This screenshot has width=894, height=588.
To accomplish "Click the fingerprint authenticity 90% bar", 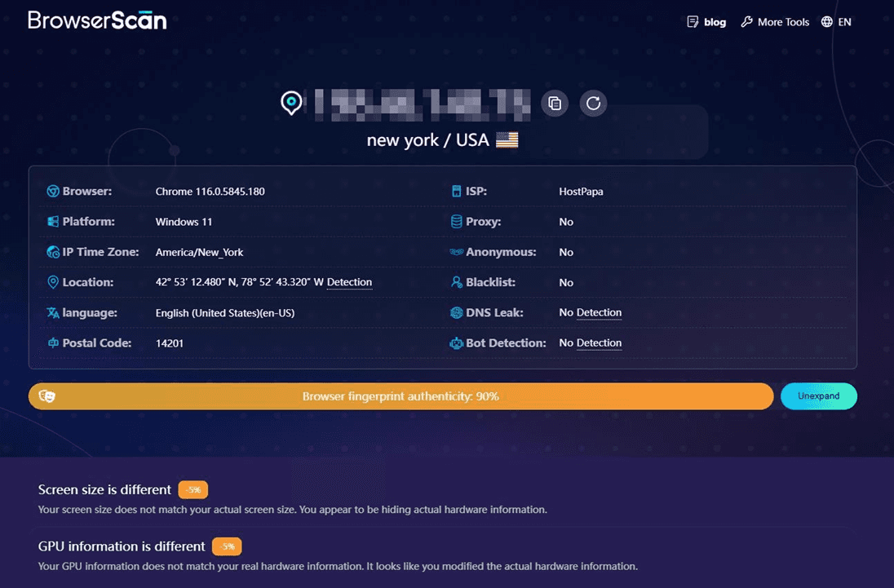I will 401,396.
